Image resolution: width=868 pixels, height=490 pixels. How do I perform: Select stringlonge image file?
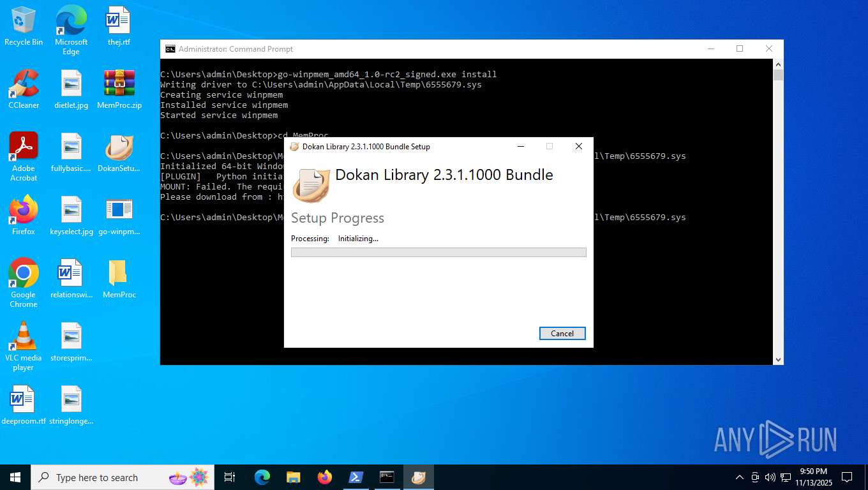[x=71, y=405]
